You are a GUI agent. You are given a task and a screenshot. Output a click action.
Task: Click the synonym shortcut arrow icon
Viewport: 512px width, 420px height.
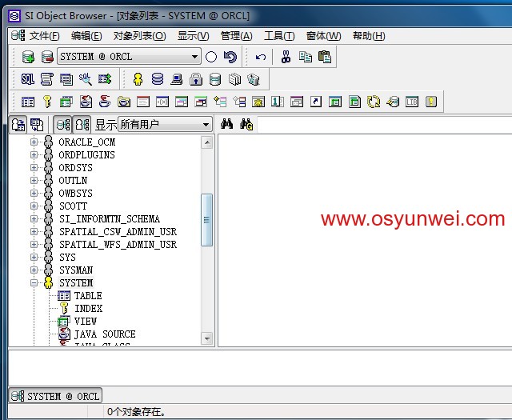[x=316, y=102]
